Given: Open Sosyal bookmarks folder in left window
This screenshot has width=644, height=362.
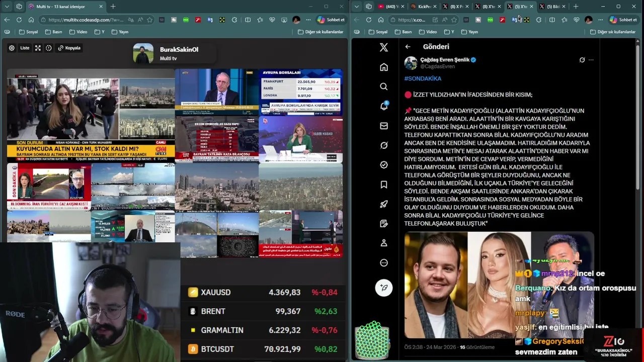Looking at the screenshot, I should tap(28, 32).
